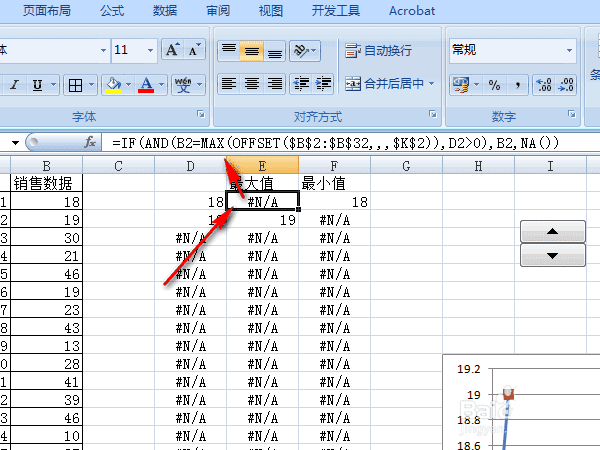The width and height of the screenshot is (600, 450).
Task: Align text to bottom of cell
Action: [x=274, y=50]
